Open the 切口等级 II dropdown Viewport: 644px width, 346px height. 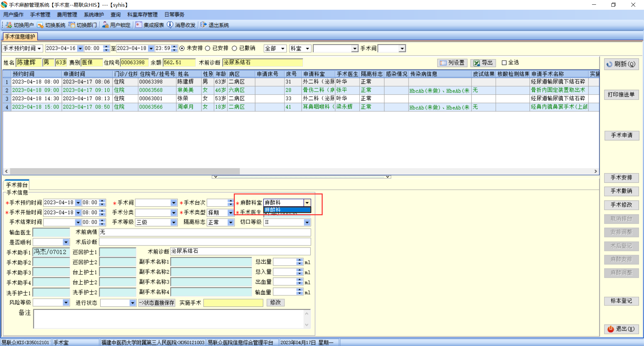(307, 222)
